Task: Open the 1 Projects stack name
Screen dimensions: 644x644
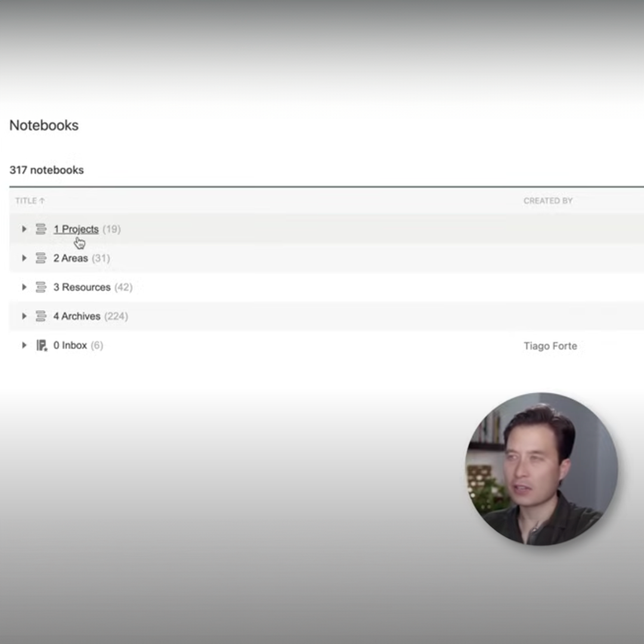Action: tap(76, 229)
